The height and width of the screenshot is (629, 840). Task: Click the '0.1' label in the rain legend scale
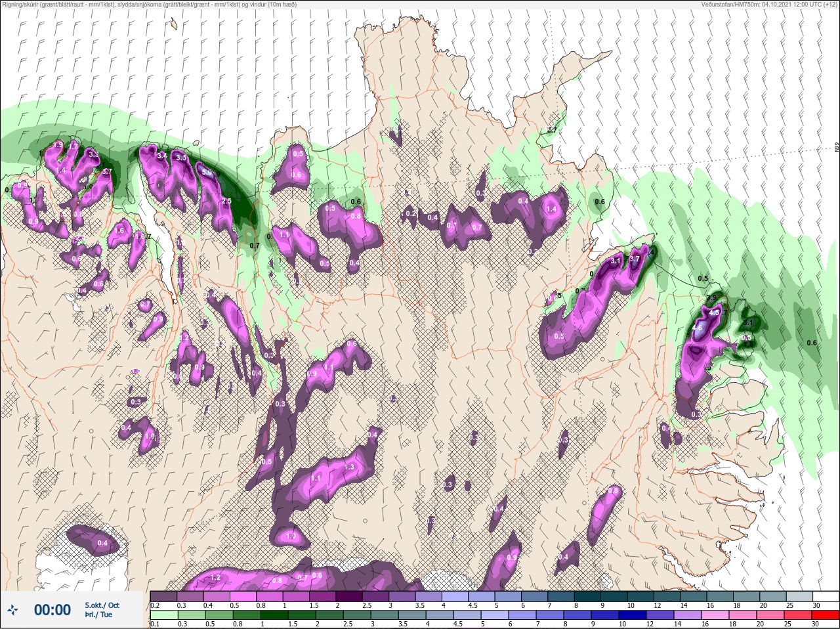(x=155, y=624)
